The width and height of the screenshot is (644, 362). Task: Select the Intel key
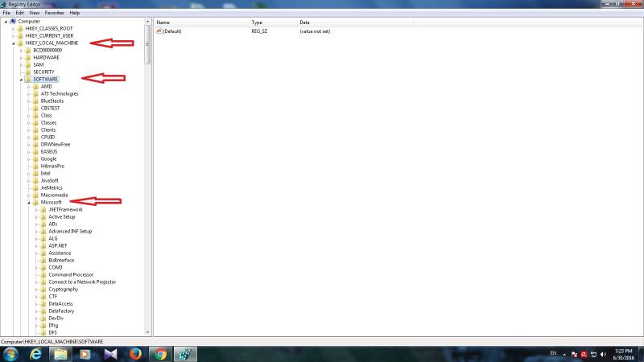tap(45, 174)
